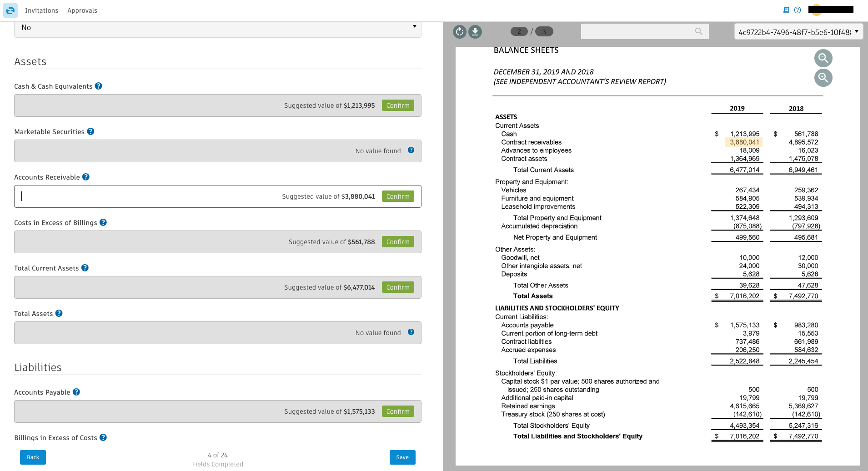Open help tooltip for Accounts Payable
Viewport: 868px width, 471px height.
coord(76,391)
